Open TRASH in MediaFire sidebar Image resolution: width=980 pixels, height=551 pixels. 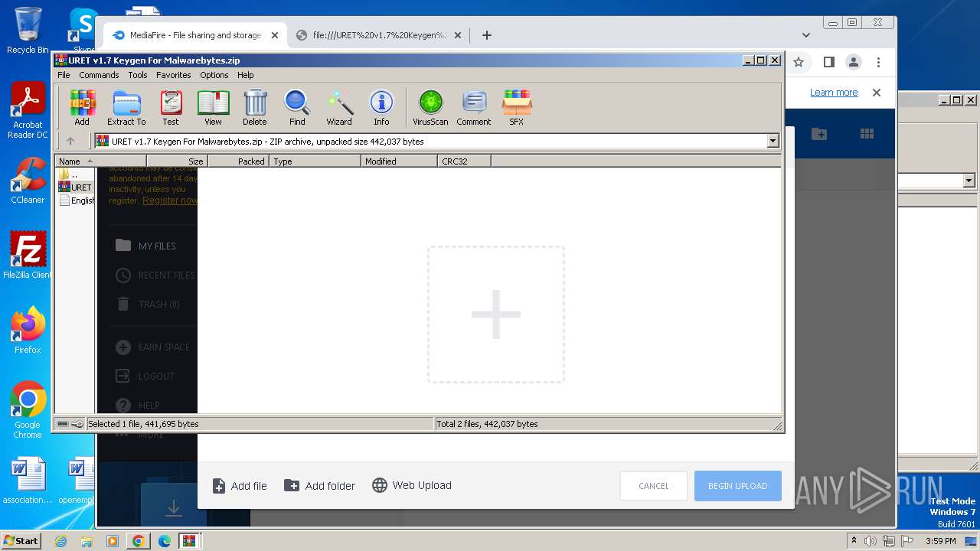pos(148,304)
